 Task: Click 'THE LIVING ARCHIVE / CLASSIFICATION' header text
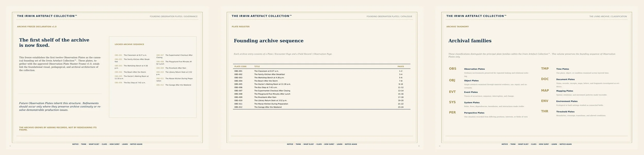[608, 16]
